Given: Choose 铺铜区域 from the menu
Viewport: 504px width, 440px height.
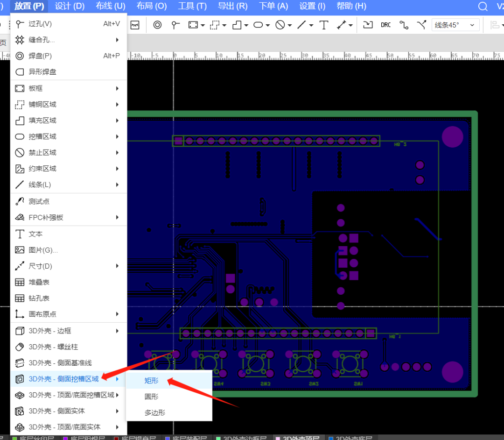Looking at the screenshot, I should pos(69,104).
